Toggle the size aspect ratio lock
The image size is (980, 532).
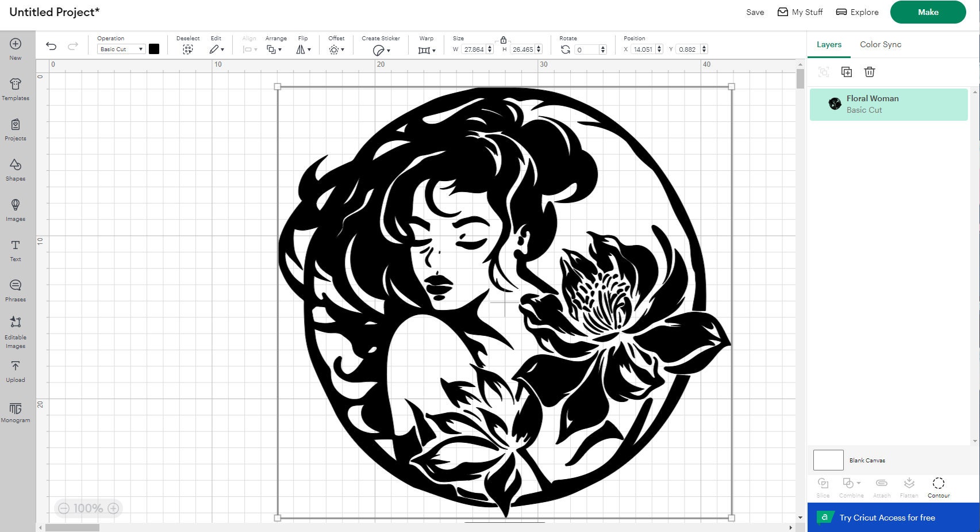point(503,40)
